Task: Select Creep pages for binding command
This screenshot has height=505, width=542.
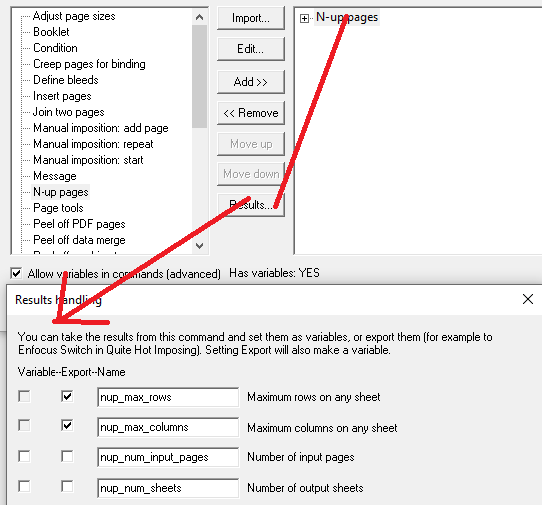Action: pyautogui.click(x=89, y=64)
